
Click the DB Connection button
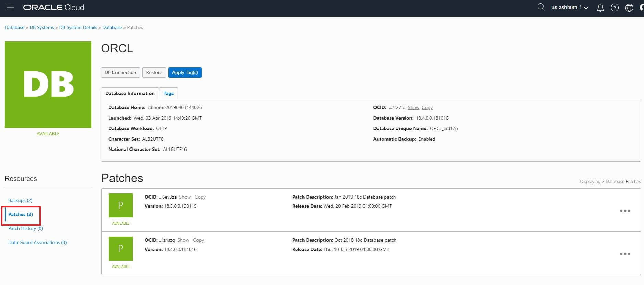pos(120,72)
